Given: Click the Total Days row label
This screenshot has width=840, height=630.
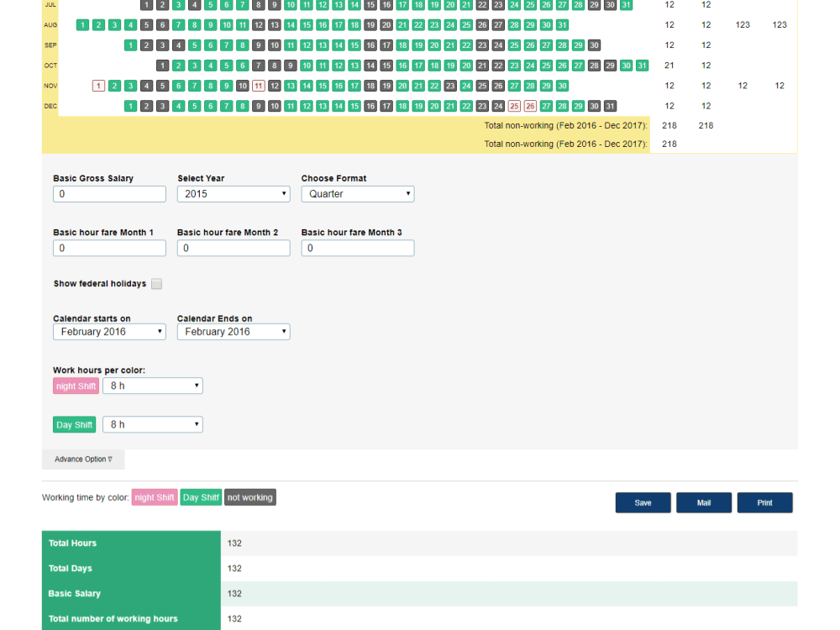Looking at the screenshot, I should tap(71, 569).
